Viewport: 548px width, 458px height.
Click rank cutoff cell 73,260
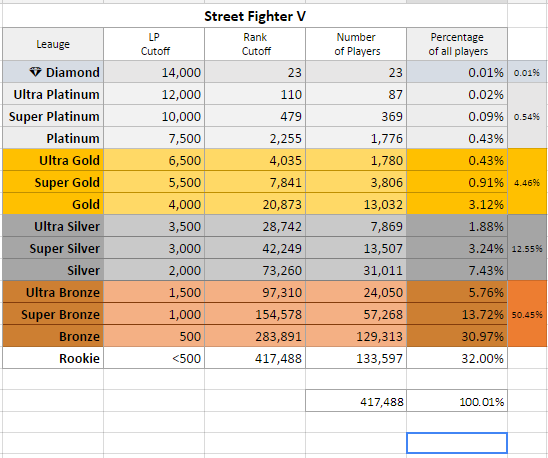tap(255, 270)
